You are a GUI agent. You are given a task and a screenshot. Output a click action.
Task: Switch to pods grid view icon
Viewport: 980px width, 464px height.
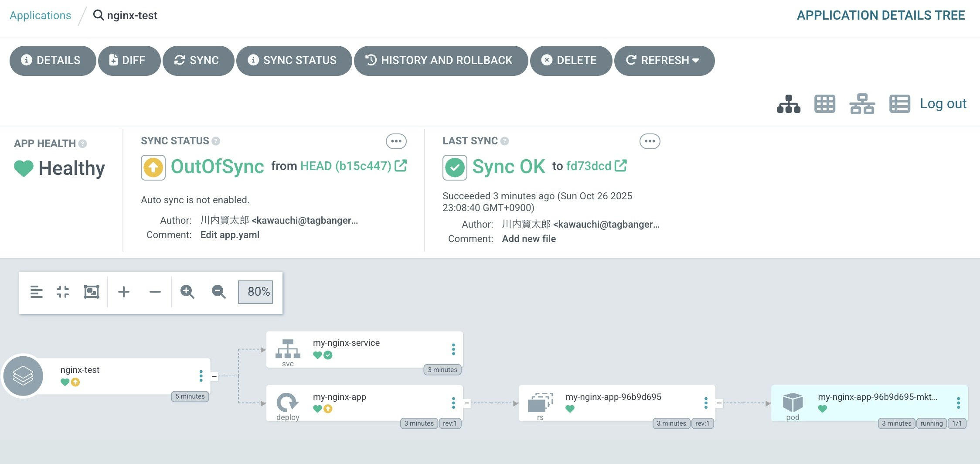[825, 104]
